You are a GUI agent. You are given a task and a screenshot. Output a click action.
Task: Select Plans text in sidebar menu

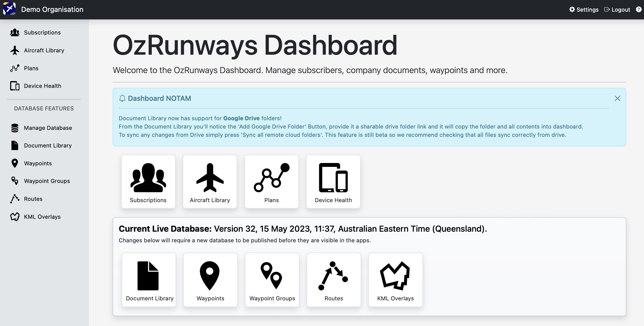point(31,68)
